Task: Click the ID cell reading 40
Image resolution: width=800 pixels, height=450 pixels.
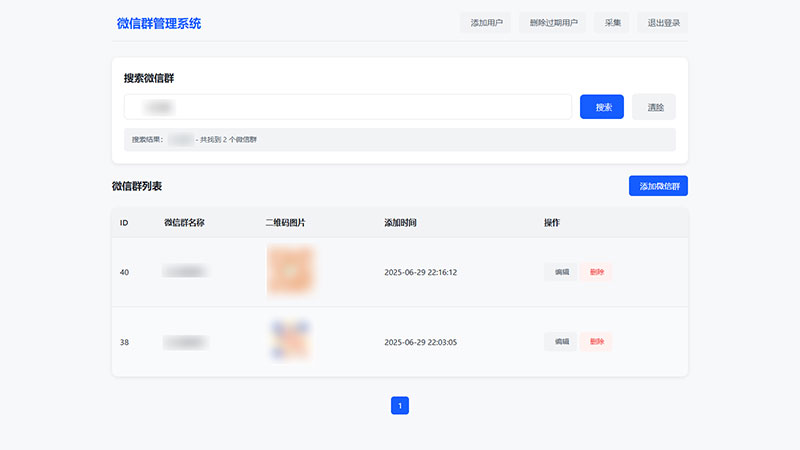Action: [x=124, y=272]
